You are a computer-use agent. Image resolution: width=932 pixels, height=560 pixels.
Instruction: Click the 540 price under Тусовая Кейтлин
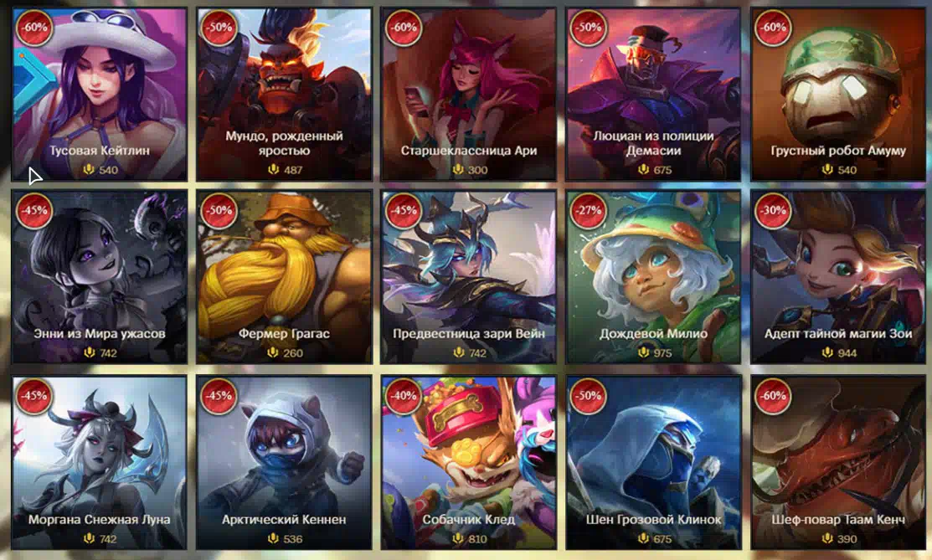coord(108,170)
